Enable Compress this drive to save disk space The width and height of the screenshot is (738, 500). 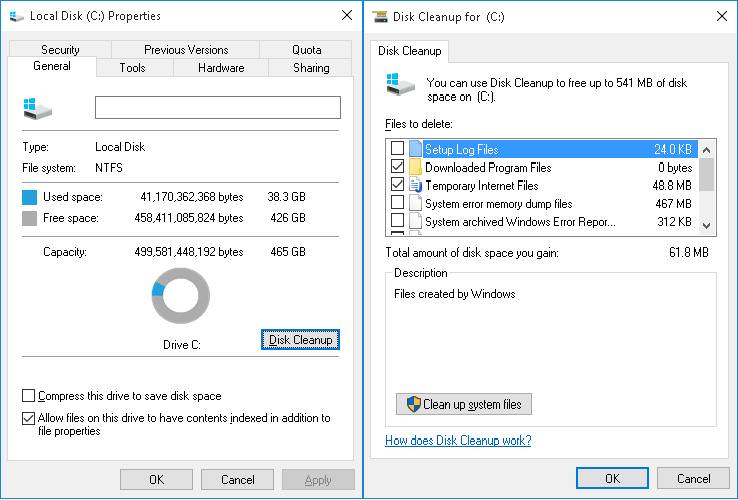[29, 395]
